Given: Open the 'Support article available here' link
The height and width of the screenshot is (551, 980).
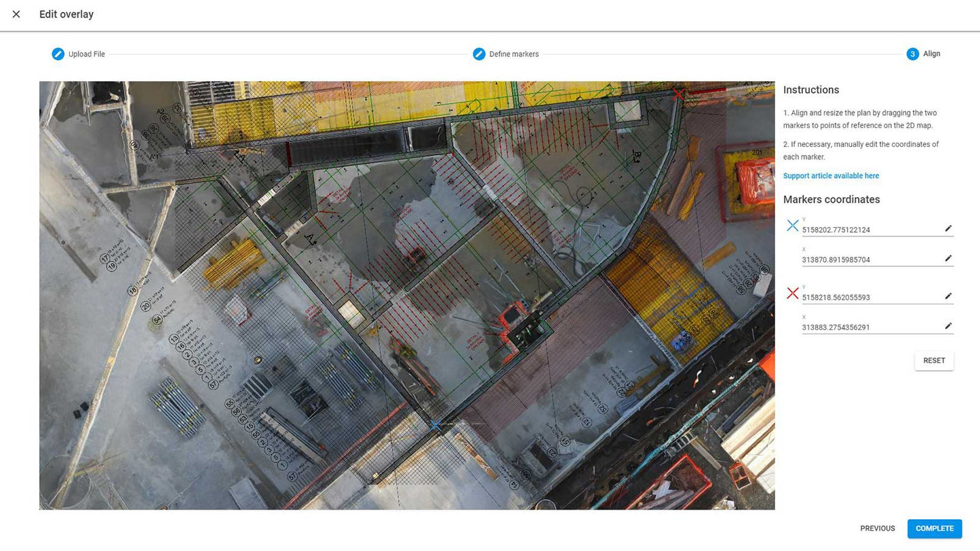Looking at the screenshot, I should (x=831, y=176).
